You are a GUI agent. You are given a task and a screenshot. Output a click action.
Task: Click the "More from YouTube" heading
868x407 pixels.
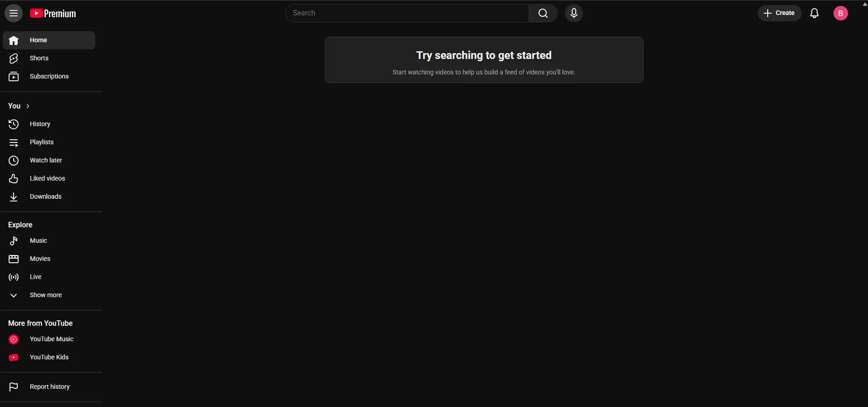[40, 324]
